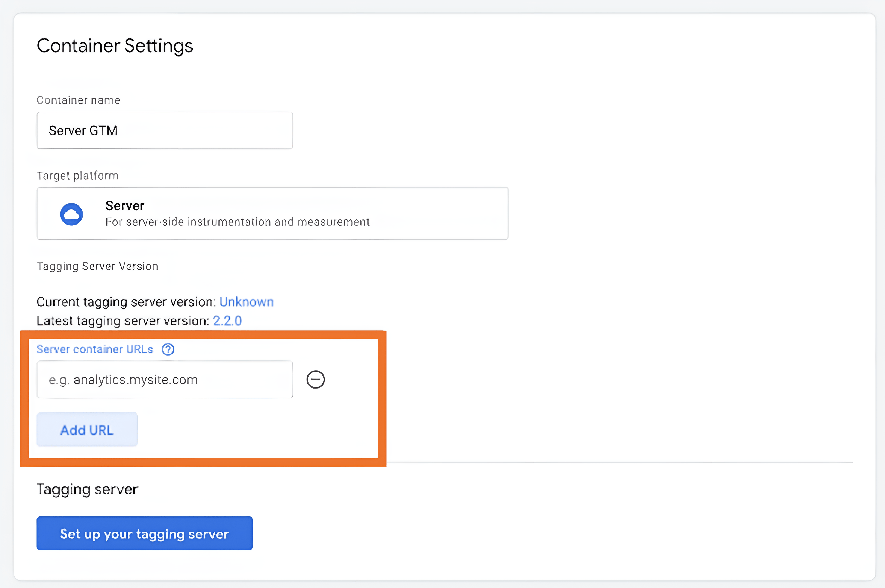
Task: Click the Tagging Server Version label
Action: tap(97, 266)
